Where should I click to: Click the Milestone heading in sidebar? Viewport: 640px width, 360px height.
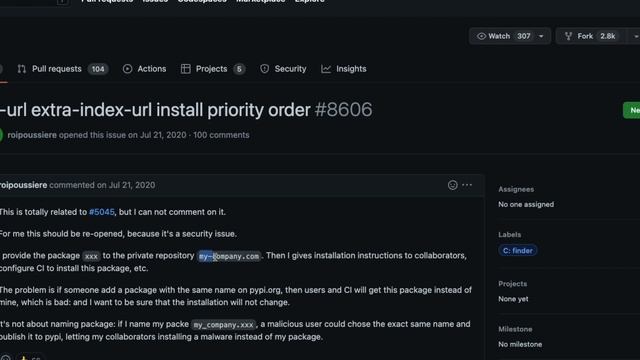[515, 329]
